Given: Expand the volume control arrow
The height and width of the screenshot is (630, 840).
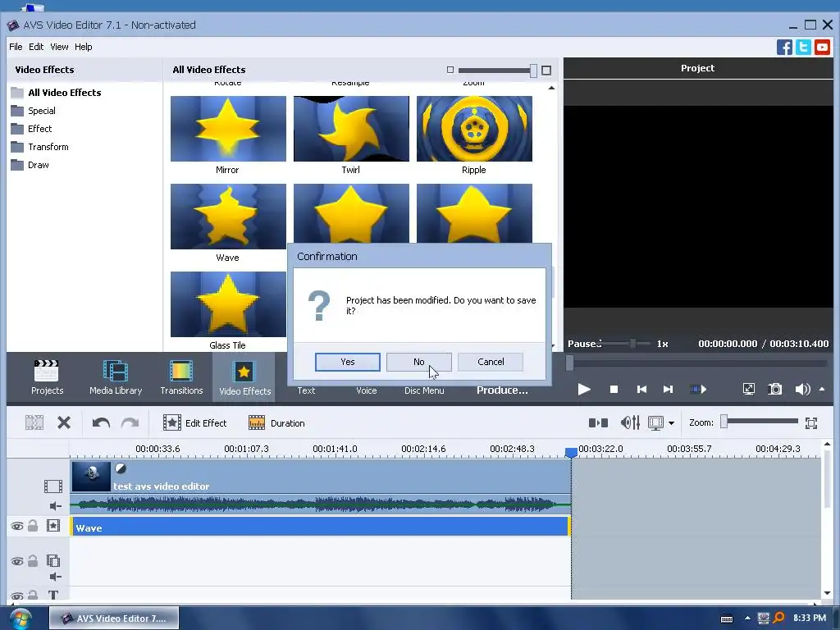Looking at the screenshot, I should (822, 390).
